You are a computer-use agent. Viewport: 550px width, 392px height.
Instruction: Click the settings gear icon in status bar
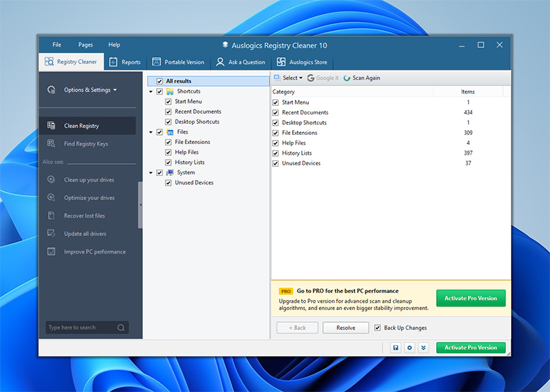tap(409, 348)
